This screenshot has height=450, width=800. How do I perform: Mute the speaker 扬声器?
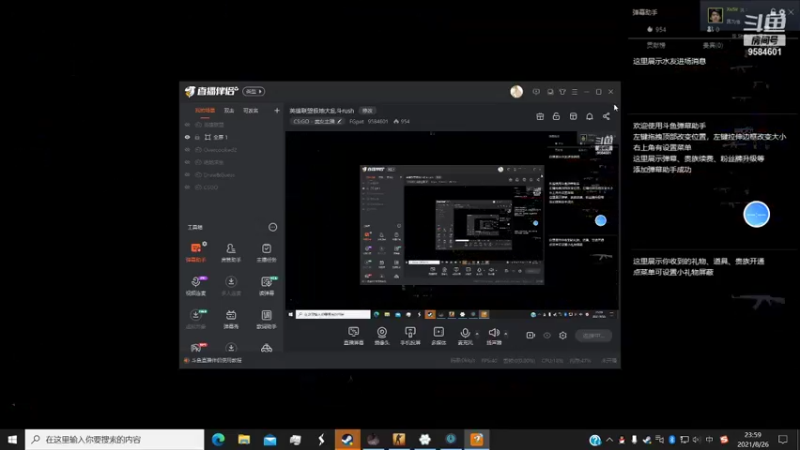pos(494,336)
